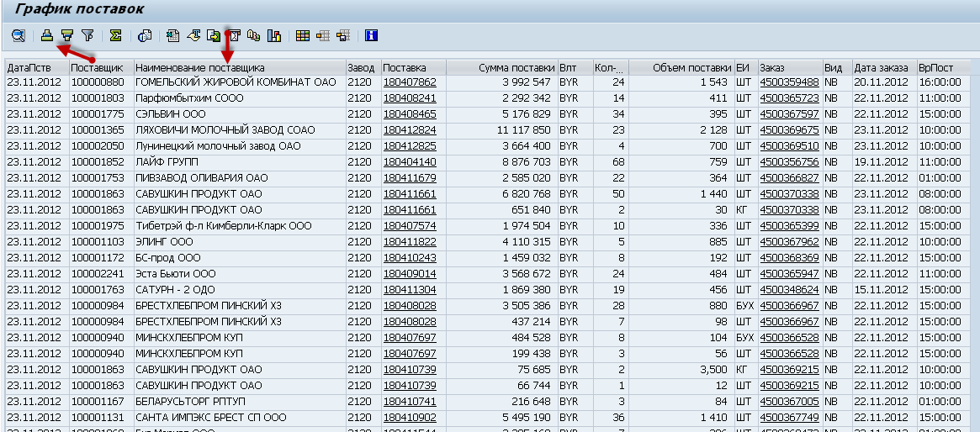
Task: Select the Объем поставки column header
Action: (682, 67)
